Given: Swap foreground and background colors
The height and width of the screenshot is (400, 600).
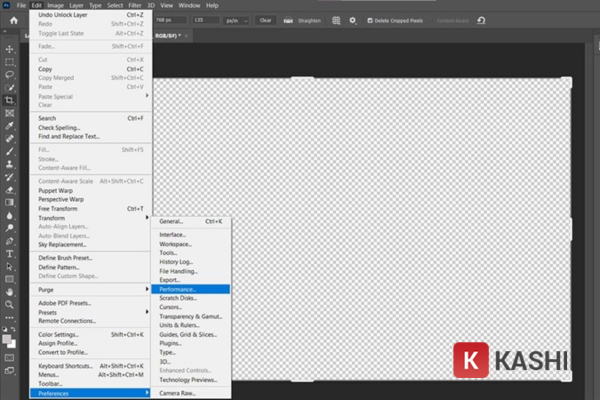Looking at the screenshot, I should point(13,329).
